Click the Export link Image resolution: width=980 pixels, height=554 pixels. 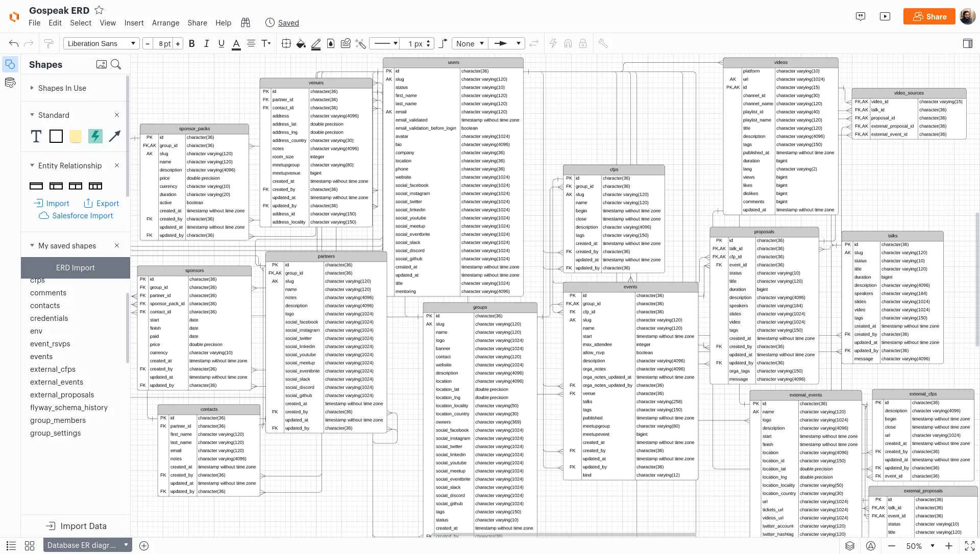pyautogui.click(x=102, y=203)
